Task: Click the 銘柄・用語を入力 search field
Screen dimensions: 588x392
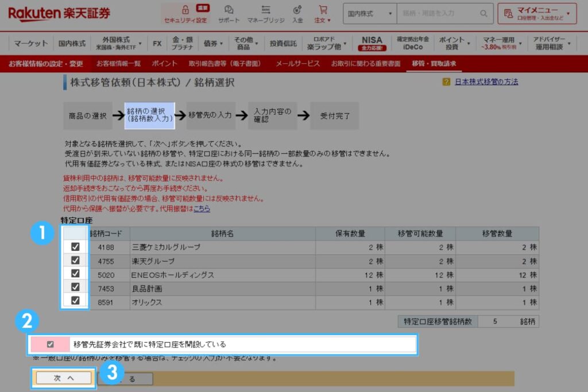Action: click(431, 14)
